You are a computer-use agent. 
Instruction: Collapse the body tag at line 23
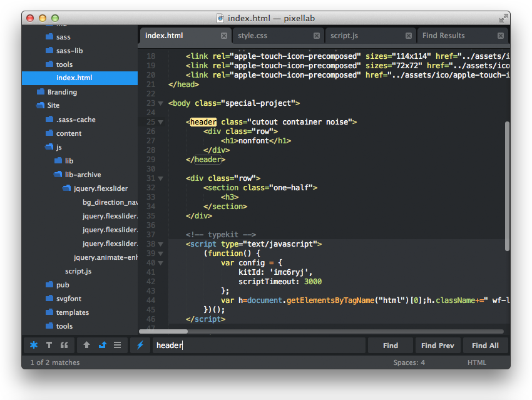coord(160,103)
